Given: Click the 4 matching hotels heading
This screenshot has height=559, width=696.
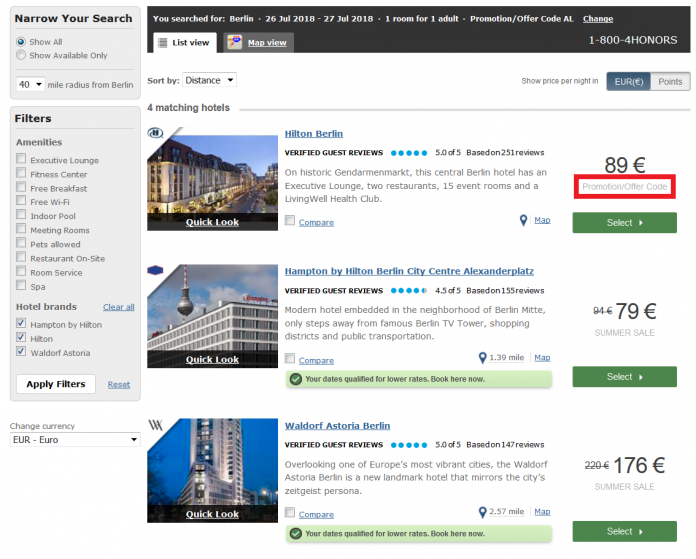Looking at the screenshot, I should coord(188,108).
